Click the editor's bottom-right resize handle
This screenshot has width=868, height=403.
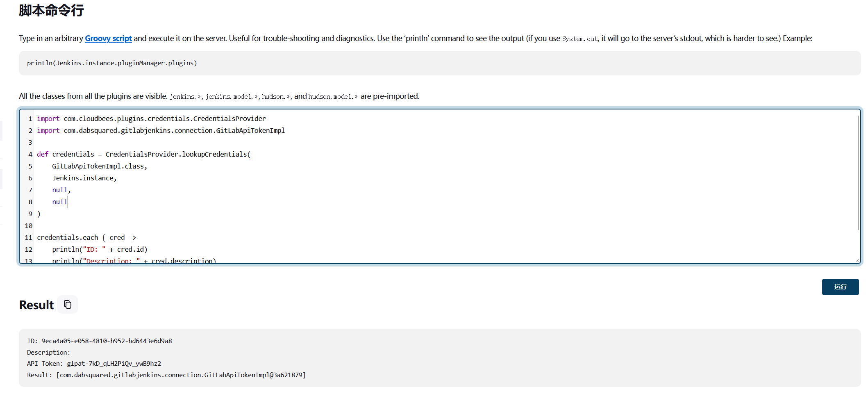tap(857, 260)
